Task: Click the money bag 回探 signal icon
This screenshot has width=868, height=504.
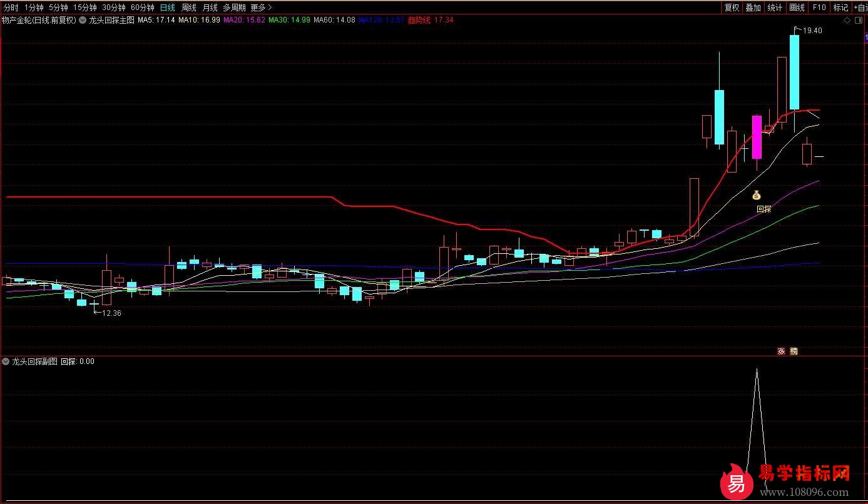Action: 756,195
